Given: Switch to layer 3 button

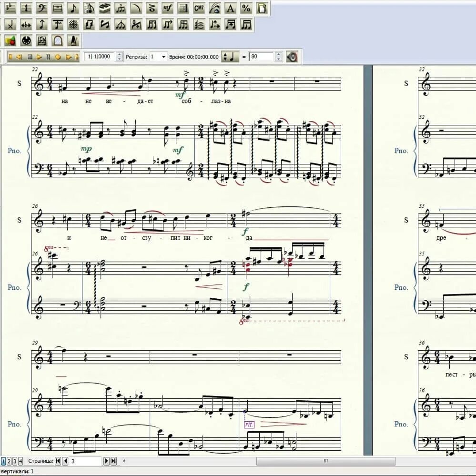Looking at the screenshot, I should [15, 461].
